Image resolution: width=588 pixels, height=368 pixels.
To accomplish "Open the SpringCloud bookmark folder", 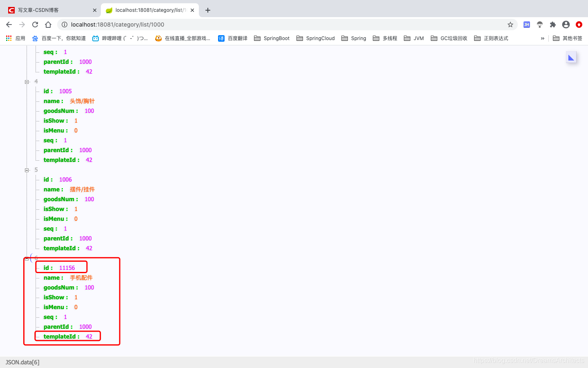I will [x=316, y=38].
